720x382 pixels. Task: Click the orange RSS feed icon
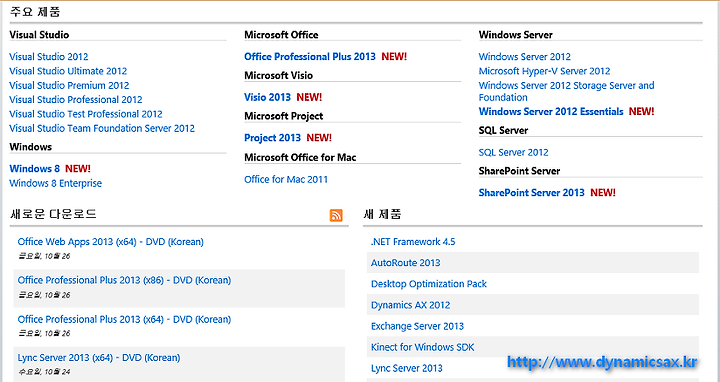(x=336, y=215)
